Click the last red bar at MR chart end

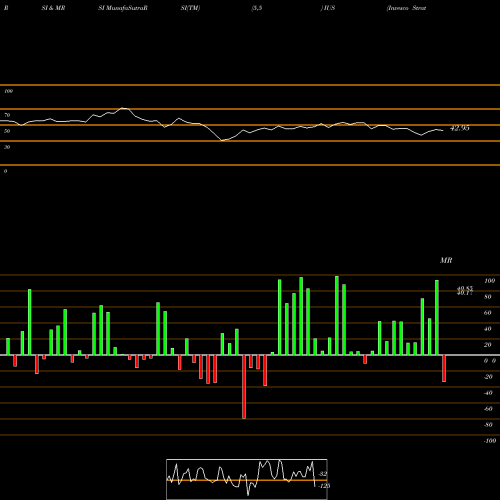click(x=444, y=368)
